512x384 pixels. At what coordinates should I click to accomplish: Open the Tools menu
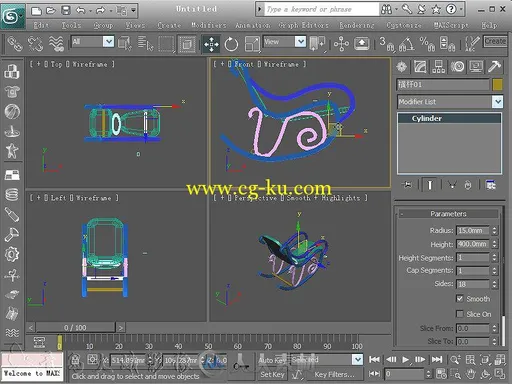pos(71,25)
